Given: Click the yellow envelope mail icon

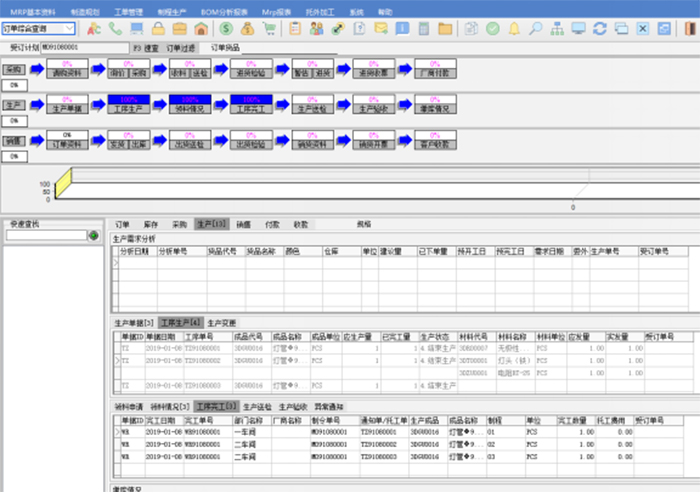Looking at the screenshot, I should (381, 29).
